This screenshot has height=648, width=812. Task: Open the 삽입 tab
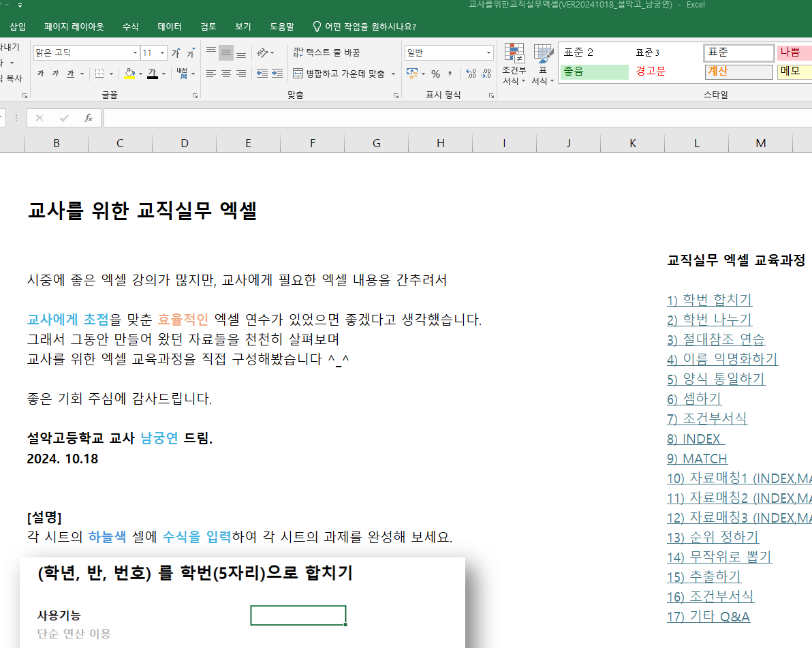point(18,27)
